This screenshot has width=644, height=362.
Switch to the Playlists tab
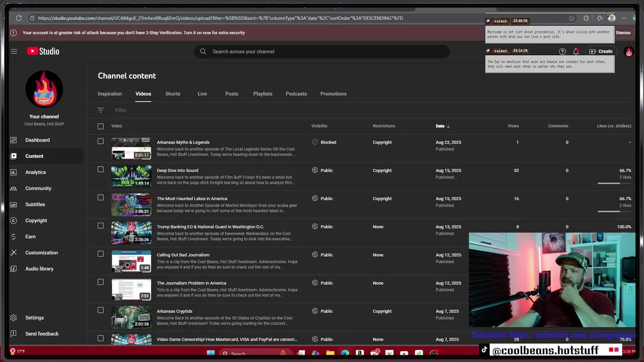pyautogui.click(x=263, y=94)
